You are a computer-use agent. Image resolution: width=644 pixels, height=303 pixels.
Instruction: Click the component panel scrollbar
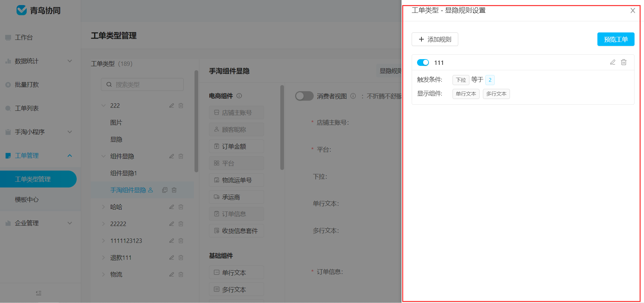(x=282, y=127)
